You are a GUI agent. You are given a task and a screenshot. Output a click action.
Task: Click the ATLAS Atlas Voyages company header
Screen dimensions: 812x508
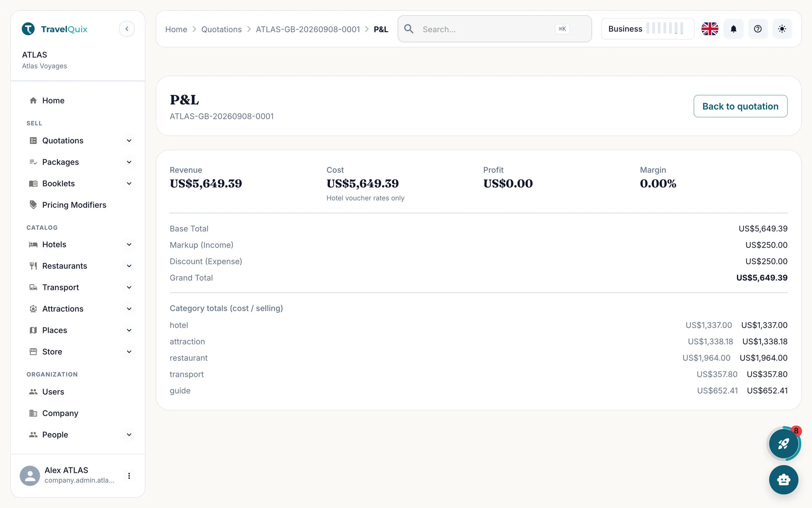(44, 60)
